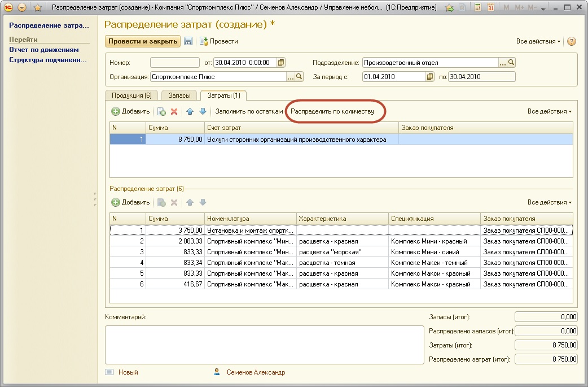
Task: Open the help question mark icon
Action: tap(571, 42)
